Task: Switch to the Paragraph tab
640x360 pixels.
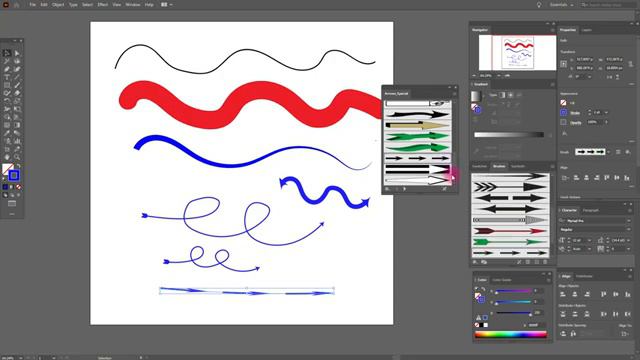Action: click(591, 211)
